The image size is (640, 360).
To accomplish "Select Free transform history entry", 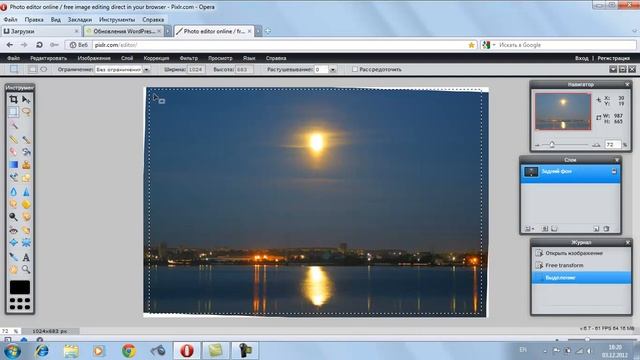I will 581,266.
